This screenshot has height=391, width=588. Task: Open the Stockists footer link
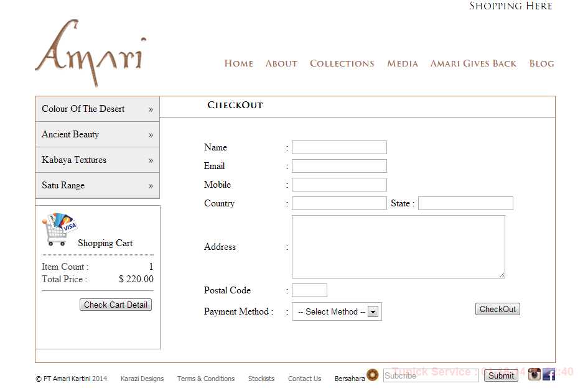(x=261, y=379)
